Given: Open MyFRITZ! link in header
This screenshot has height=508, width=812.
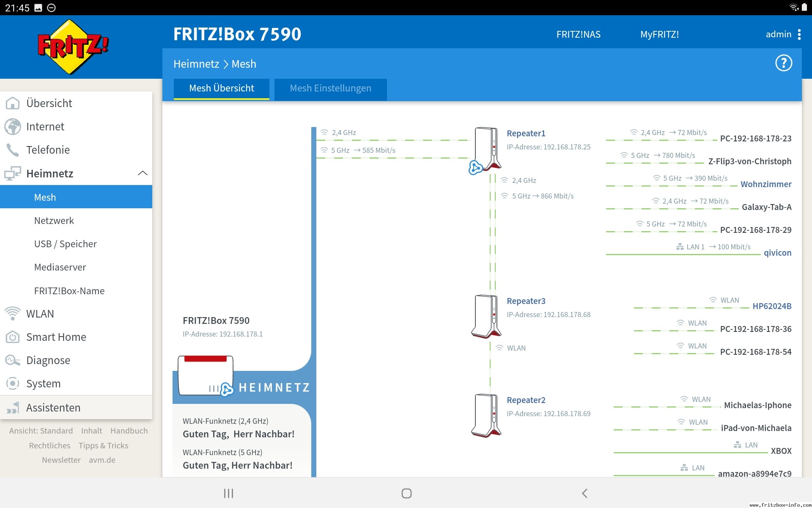Looking at the screenshot, I should pos(659,34).
